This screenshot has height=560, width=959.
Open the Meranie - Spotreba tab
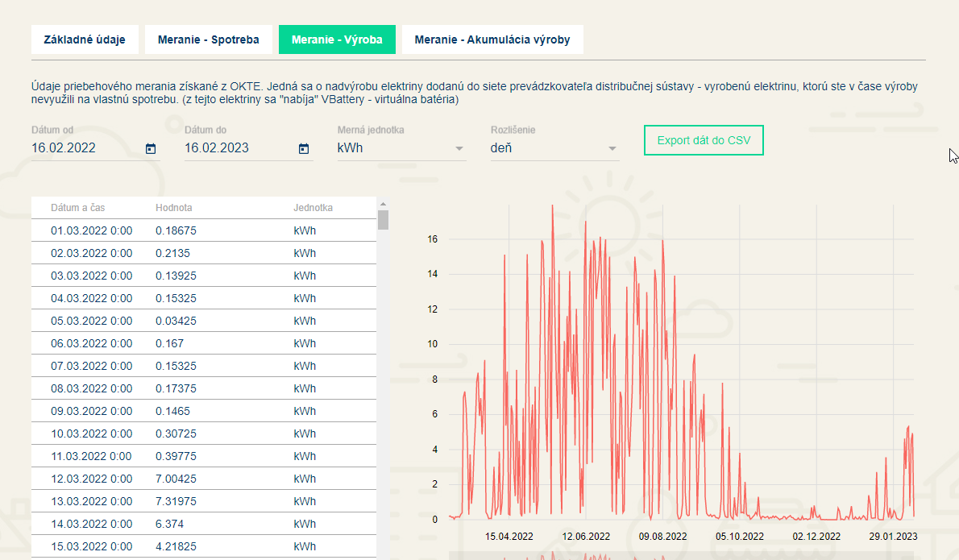click(209, 39)
